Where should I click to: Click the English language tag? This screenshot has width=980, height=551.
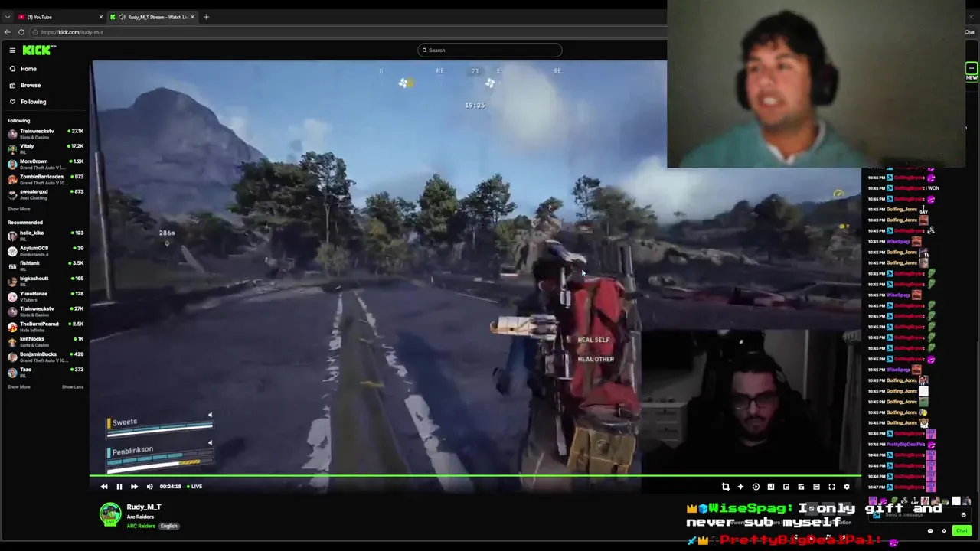pos(168,526)
